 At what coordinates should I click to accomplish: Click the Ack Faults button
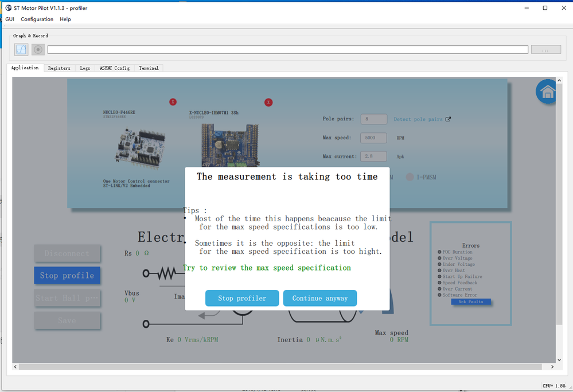tap(471, 301)
